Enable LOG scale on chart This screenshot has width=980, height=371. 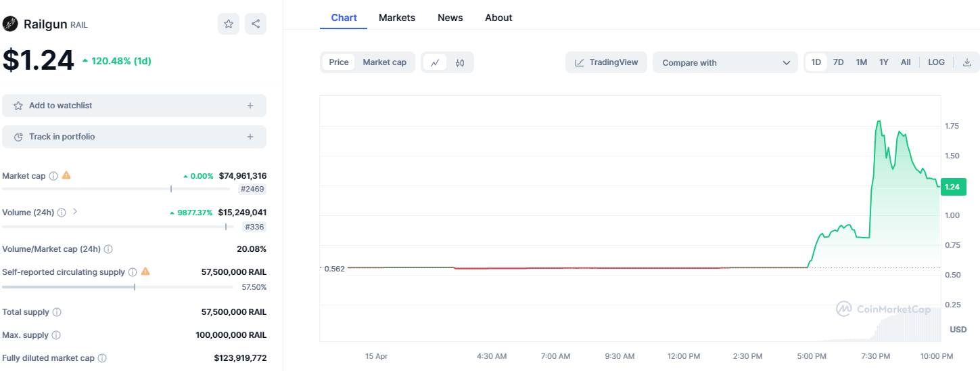936,62
